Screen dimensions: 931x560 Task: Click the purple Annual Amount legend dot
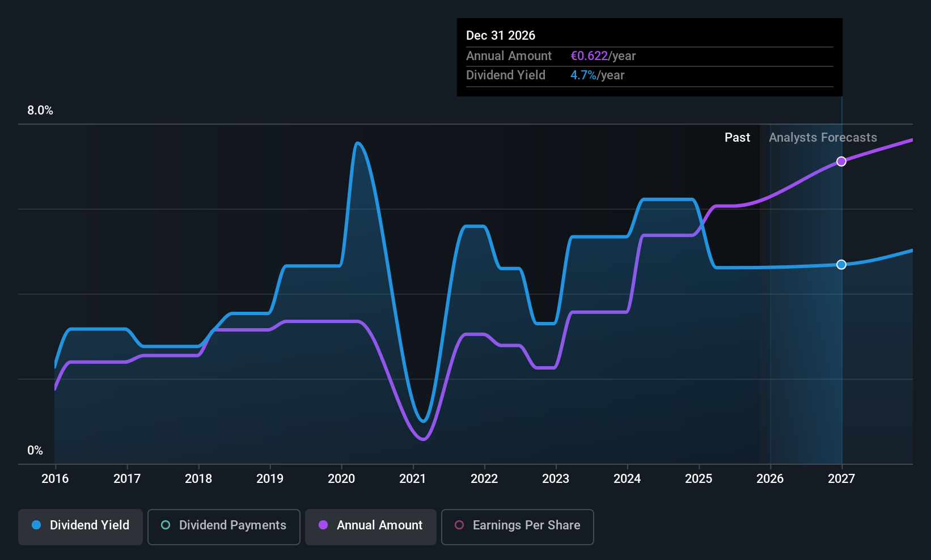tap(323, 525)
